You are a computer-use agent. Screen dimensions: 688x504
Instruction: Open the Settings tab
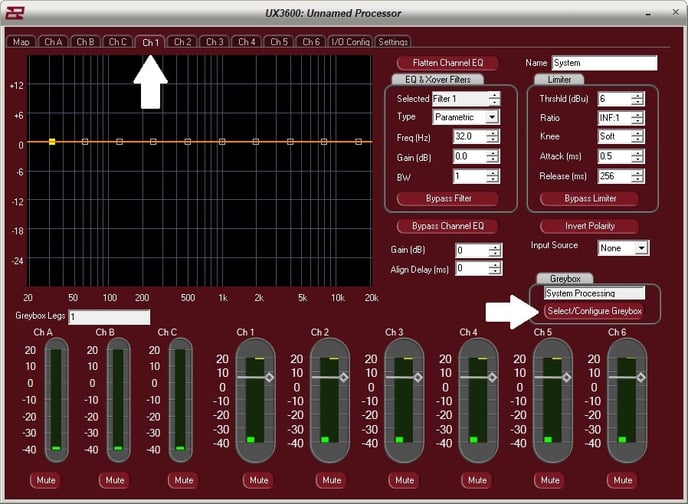pyautogui.click(x=393, y=42)
